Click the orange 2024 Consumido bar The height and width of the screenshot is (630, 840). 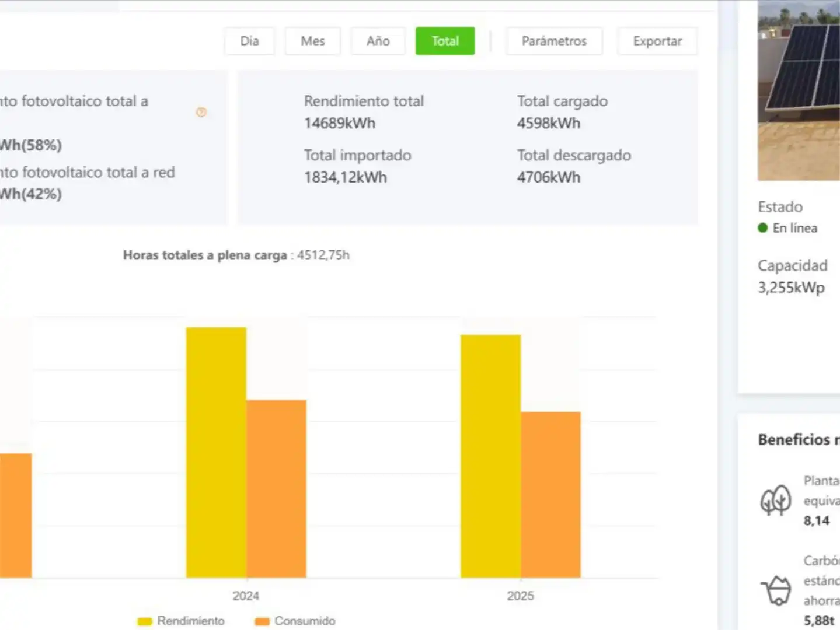click(x=276, y=489)
